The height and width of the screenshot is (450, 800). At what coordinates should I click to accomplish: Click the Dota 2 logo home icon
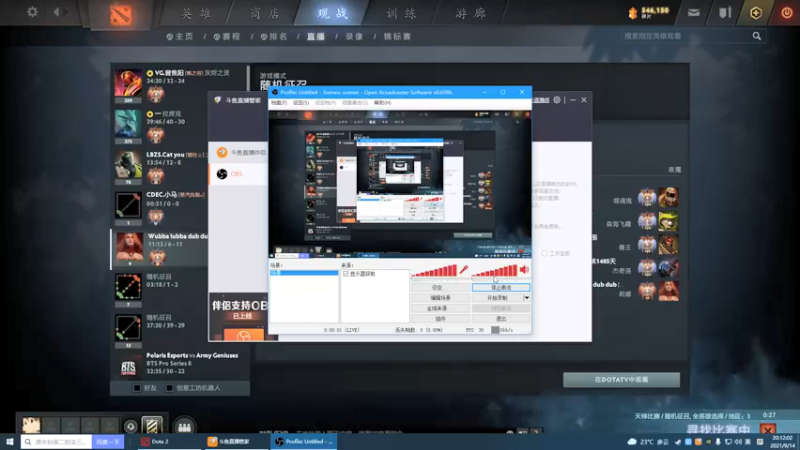(x=121, y=14)
